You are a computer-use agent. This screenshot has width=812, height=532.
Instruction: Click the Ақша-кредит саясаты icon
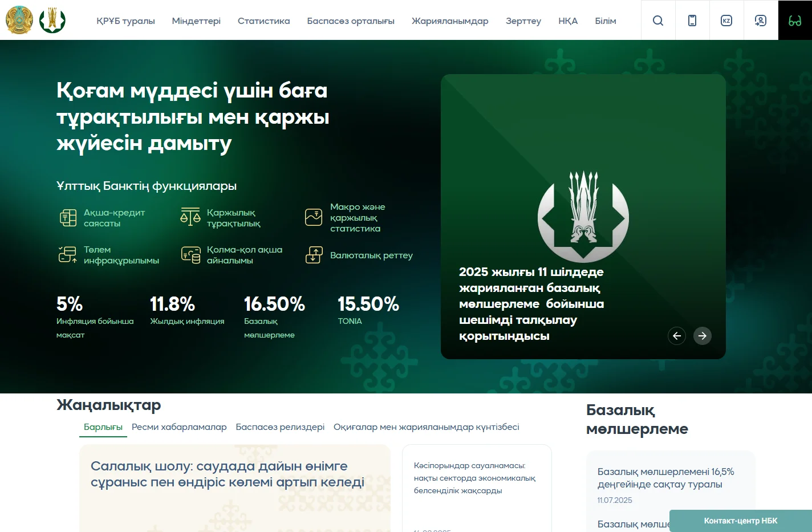pos(68,218)
